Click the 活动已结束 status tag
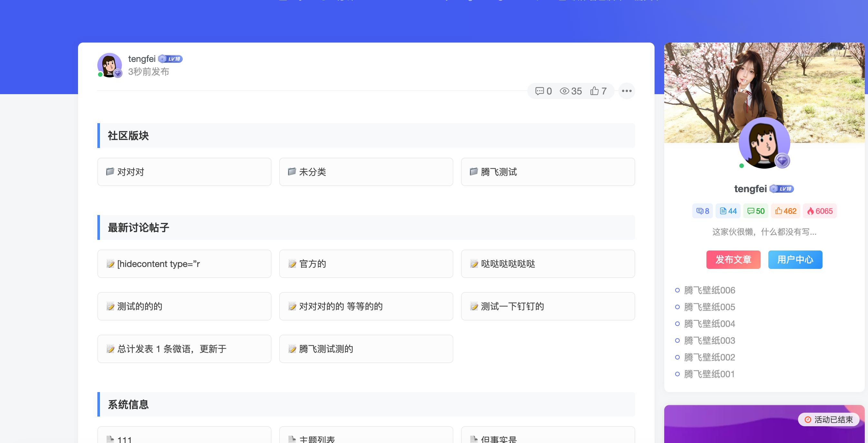The image size is (868, 443). point(829,419)
